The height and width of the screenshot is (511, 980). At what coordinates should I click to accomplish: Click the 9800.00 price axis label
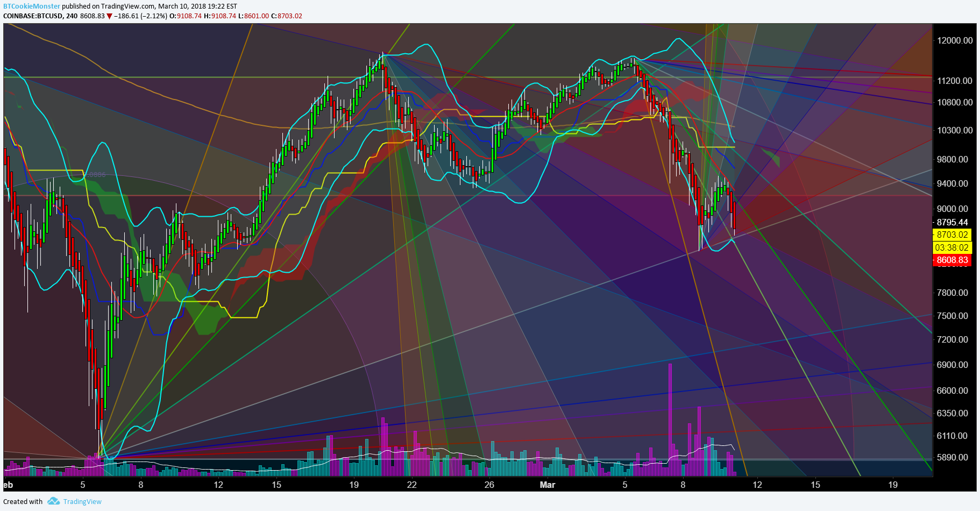(952, 159)
